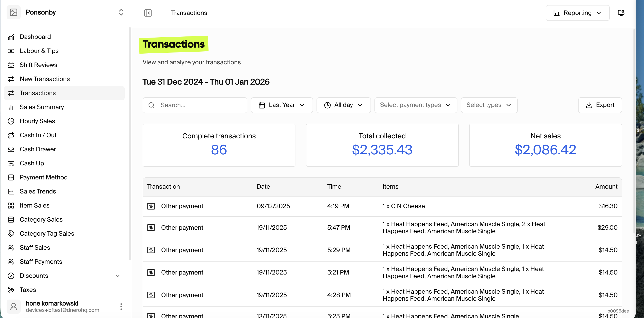
Task: Go to Dashboard in the sidebar
Action: click(x=64, y=37)
